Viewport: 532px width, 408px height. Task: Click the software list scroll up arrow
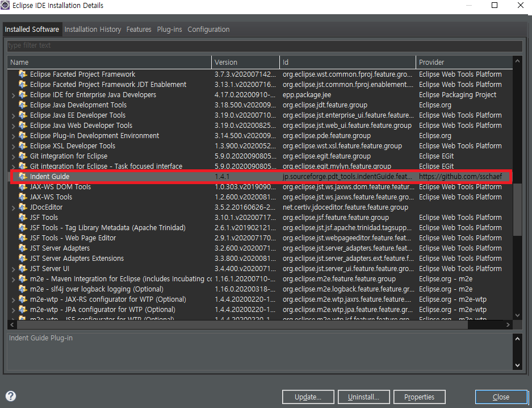pos(517,61)
